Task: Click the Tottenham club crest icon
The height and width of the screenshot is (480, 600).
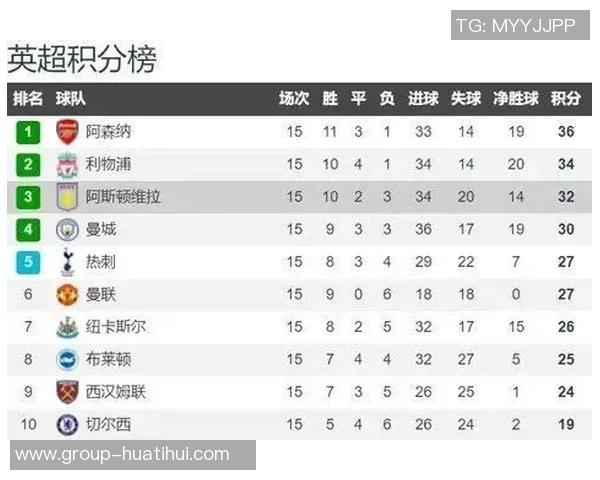Action: coord(67,262)
